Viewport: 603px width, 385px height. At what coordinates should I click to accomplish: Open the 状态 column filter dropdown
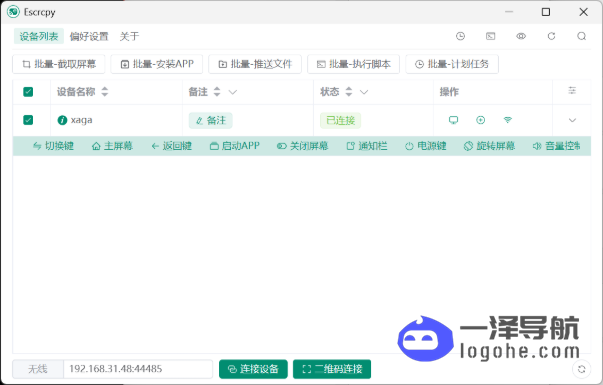click(364, 92)
